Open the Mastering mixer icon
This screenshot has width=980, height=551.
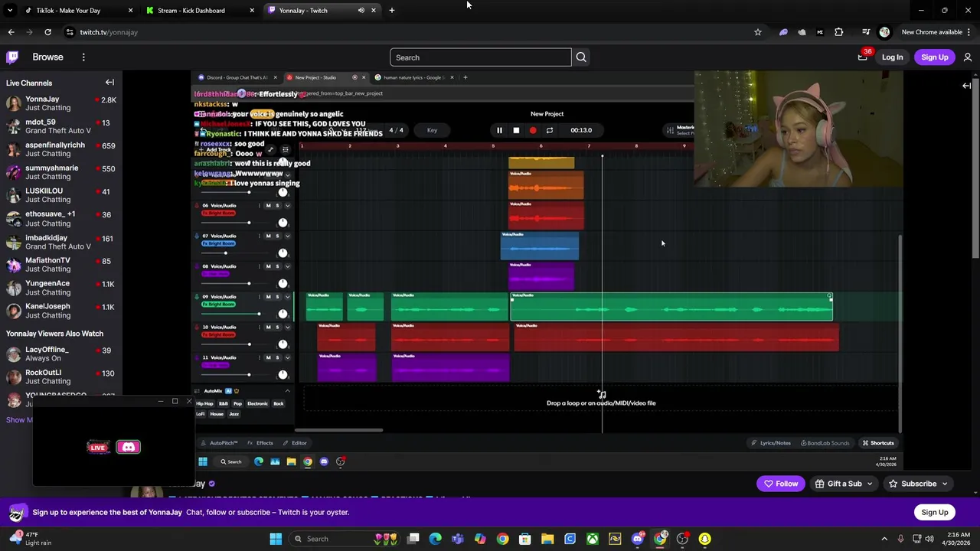670,130
